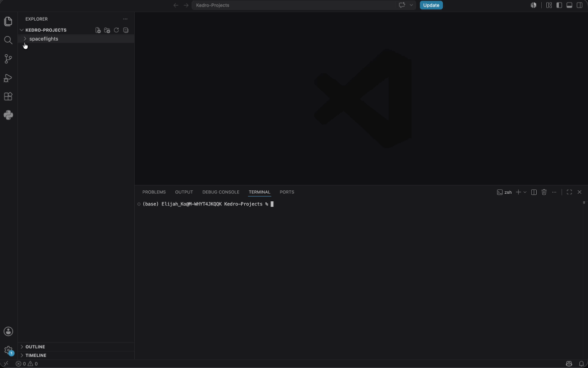Open the Copilot chat icon in title bar
588x368 pixels.
(402, 5)
